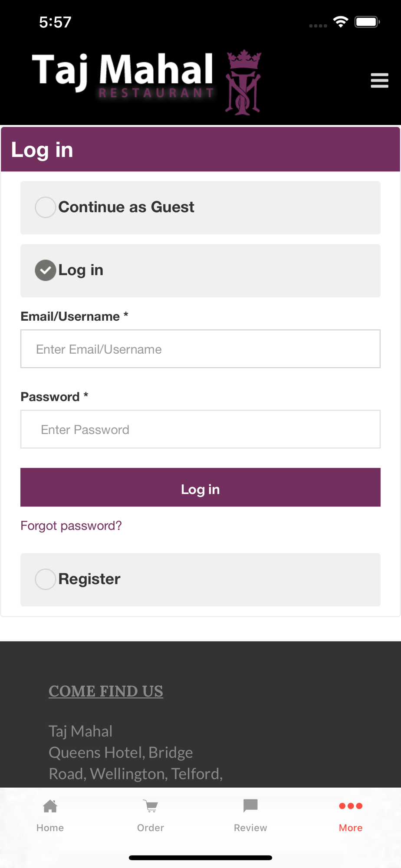Tap the Wi-Fi status icon

341,22
